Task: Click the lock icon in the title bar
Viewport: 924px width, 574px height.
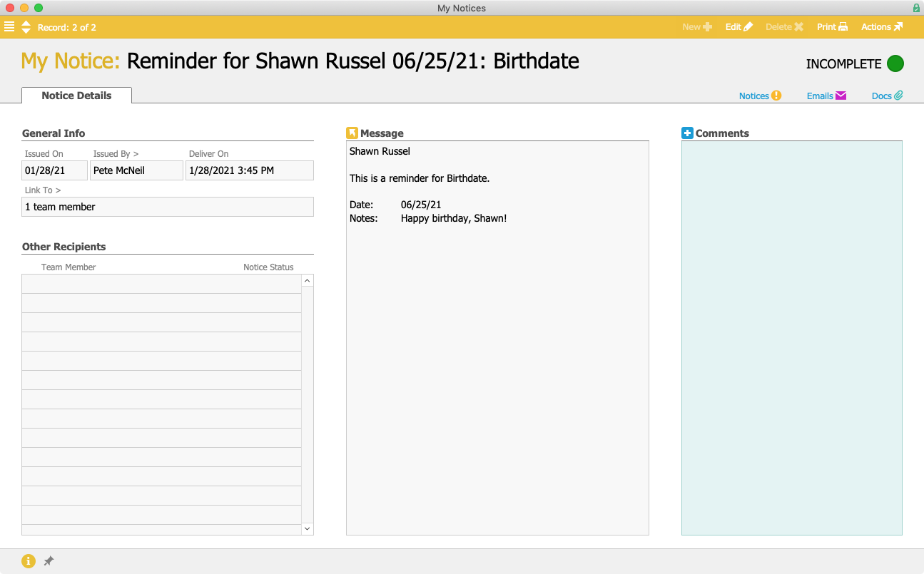Action: click(x=915, y=8)
